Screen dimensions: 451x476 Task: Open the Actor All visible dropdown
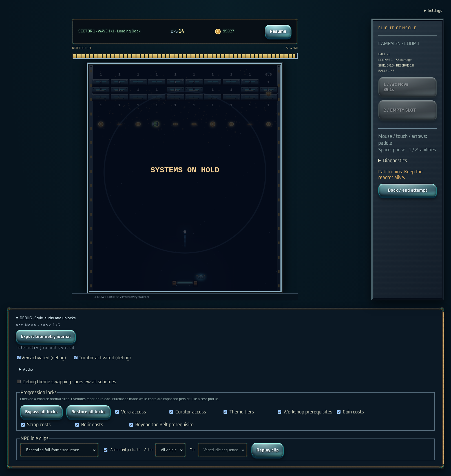[170, 450]
